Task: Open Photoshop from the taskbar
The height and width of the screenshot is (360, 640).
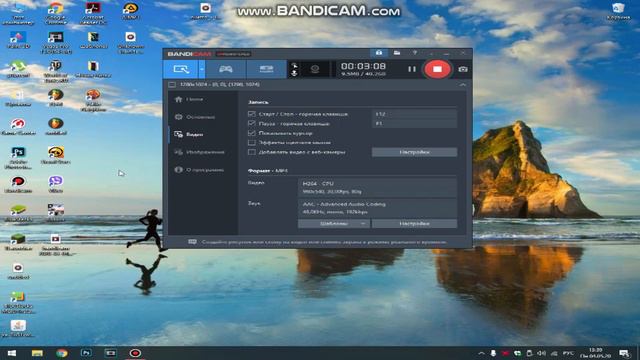Action: coord(86,353)
